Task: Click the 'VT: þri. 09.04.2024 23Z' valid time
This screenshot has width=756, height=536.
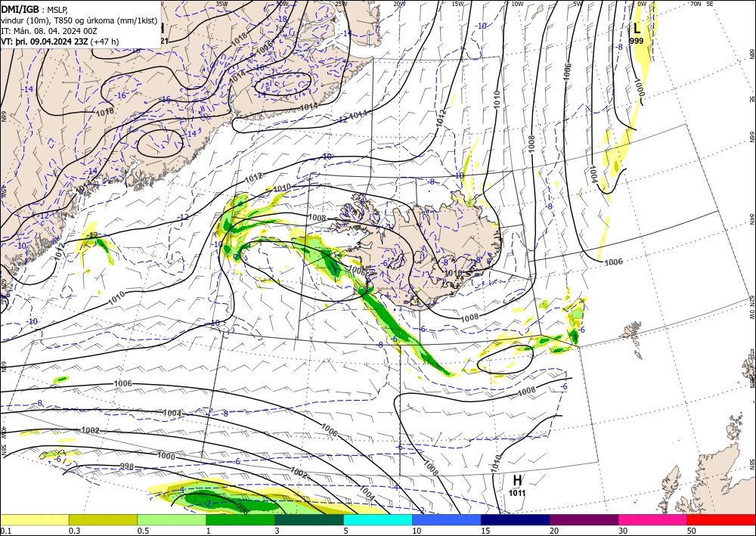Action: tap(45, 42)
